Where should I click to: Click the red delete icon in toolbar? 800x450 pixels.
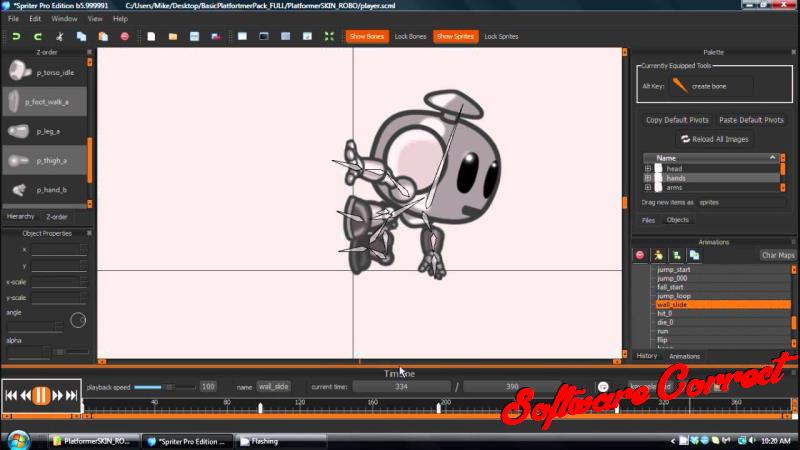(x=124, y=36)
